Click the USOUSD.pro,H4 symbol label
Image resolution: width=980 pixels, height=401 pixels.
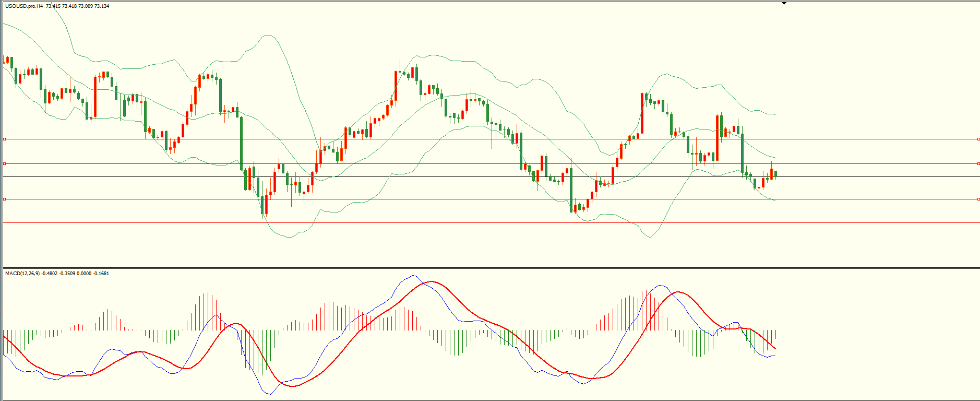tap(24, 6)
